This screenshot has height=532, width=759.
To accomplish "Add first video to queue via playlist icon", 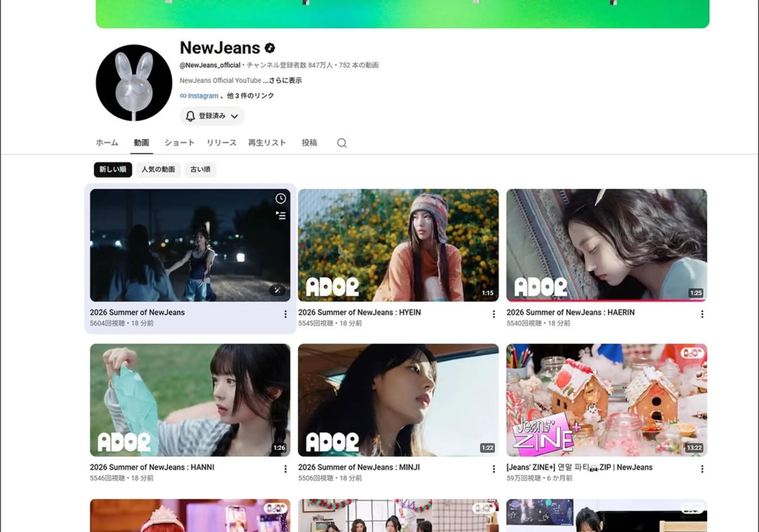I will click(x=281, y=215).
